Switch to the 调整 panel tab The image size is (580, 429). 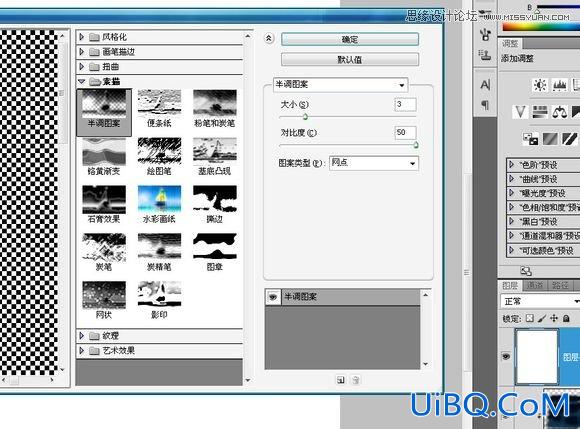pos(510,44)
